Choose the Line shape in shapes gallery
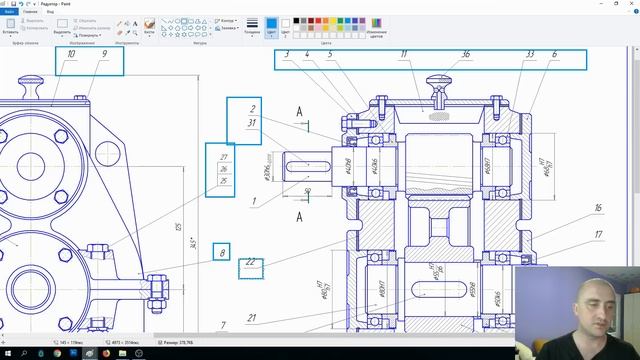Screen dimensions: 640x360 tap(163, 21)
